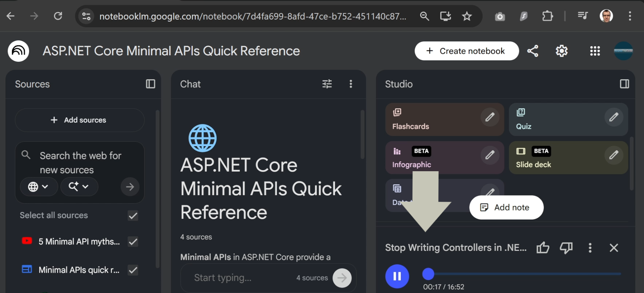
Task: Click the notebook title ASP.NET Core Minimal APIs
Action: [x=171, y=51]
